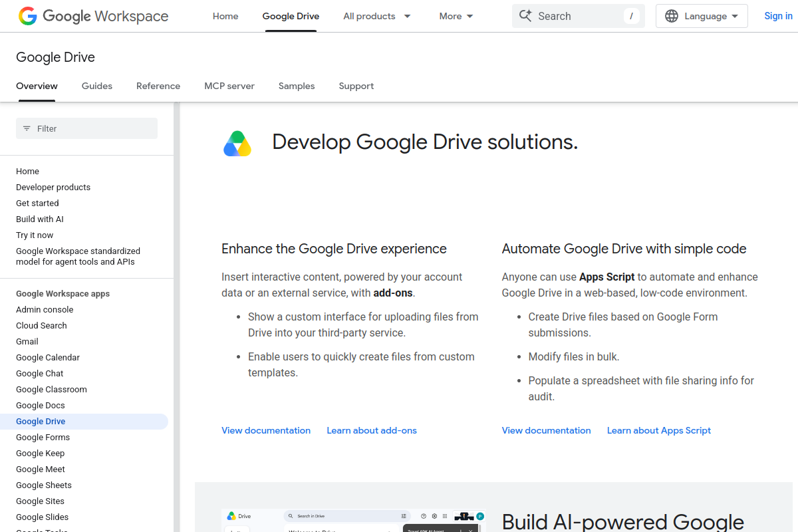Click the Google Drive triangle logo icon
The image size is (798, 532).
point(237,144)
